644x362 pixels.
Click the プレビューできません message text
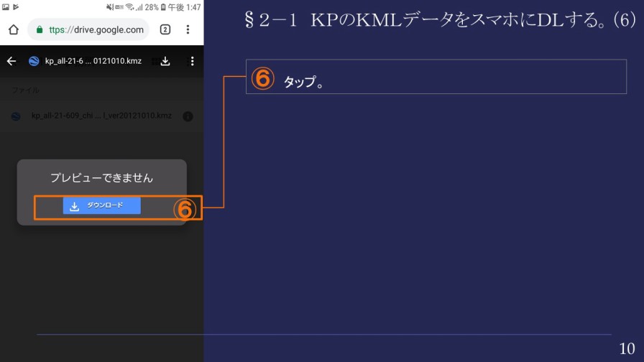coord(101,177)
